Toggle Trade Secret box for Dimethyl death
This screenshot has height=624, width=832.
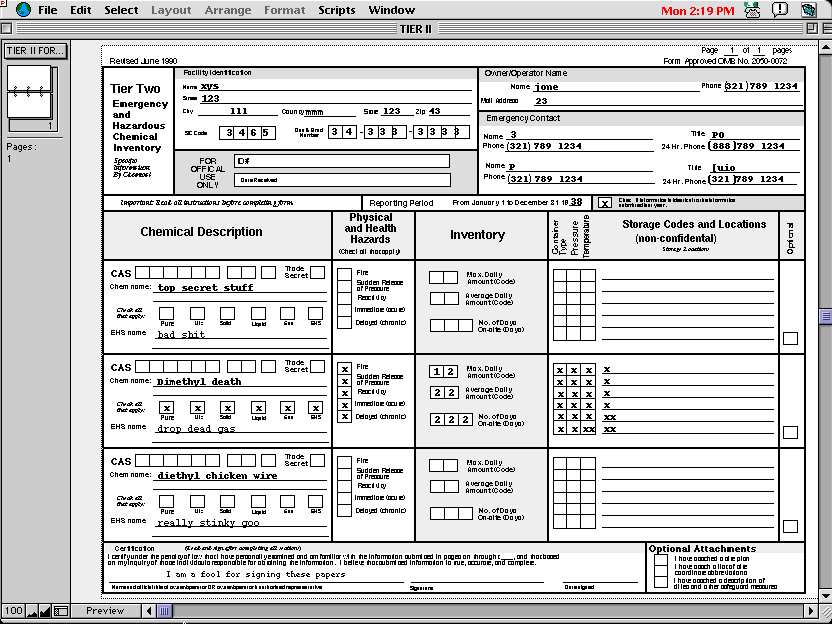[x=317, y=366]
